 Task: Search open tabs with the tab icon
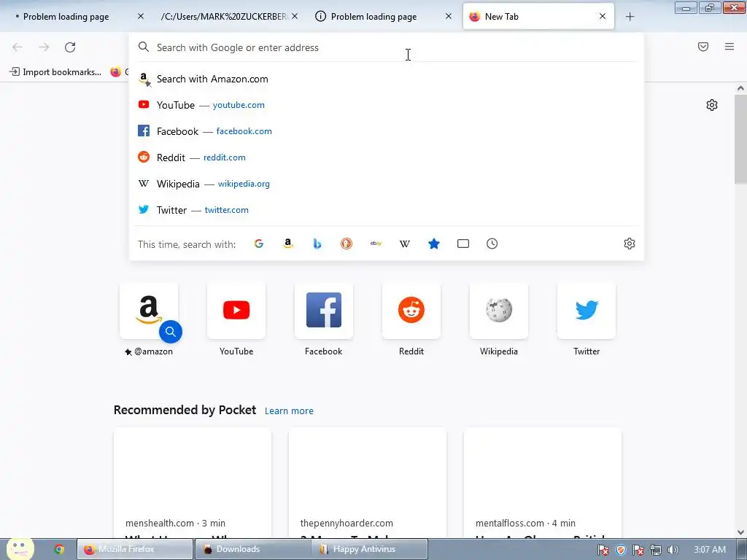(463, 244)
